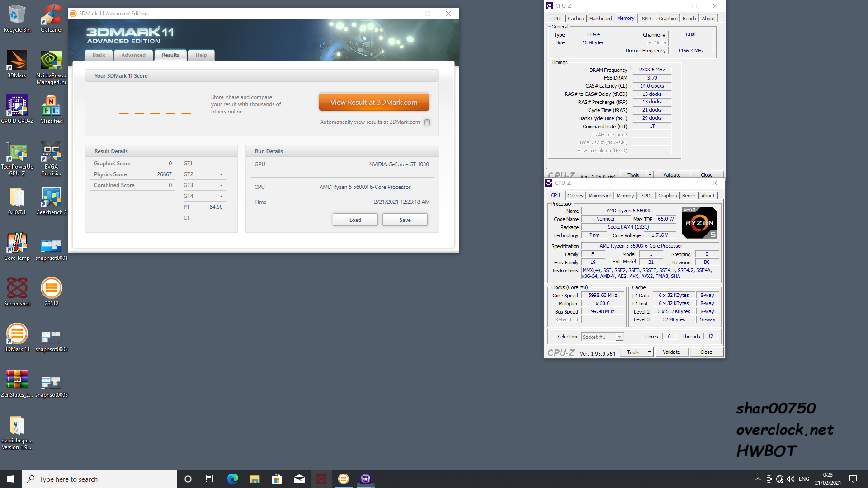Click the taskbar search box
Image resolution: width=868 pixels, height=488 pixels.
pyautogui.click(x=99, y=479)
